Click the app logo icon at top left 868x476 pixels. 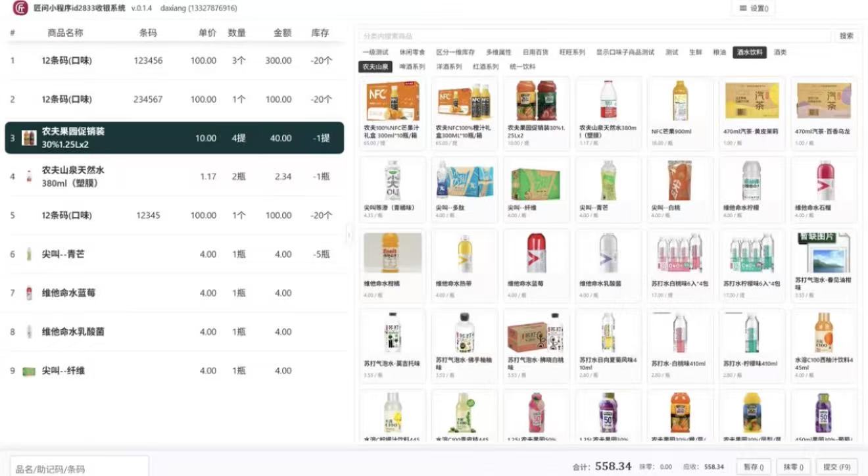[20, 9]
